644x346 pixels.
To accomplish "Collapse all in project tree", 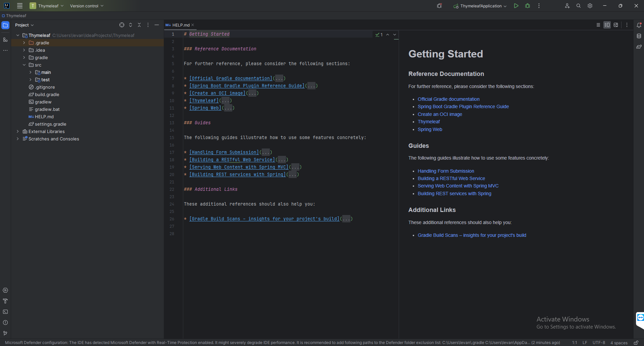I will (x=139, y=25).
